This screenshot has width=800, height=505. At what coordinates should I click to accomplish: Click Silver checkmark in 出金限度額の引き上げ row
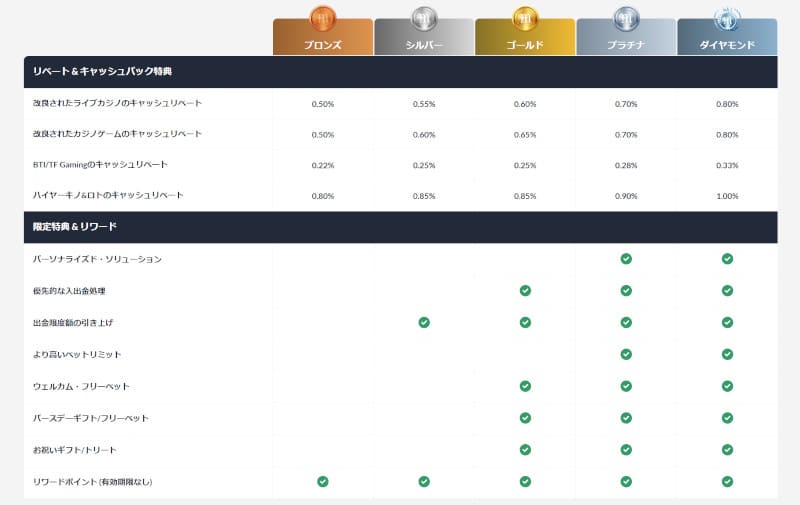(x=424, y=322)
